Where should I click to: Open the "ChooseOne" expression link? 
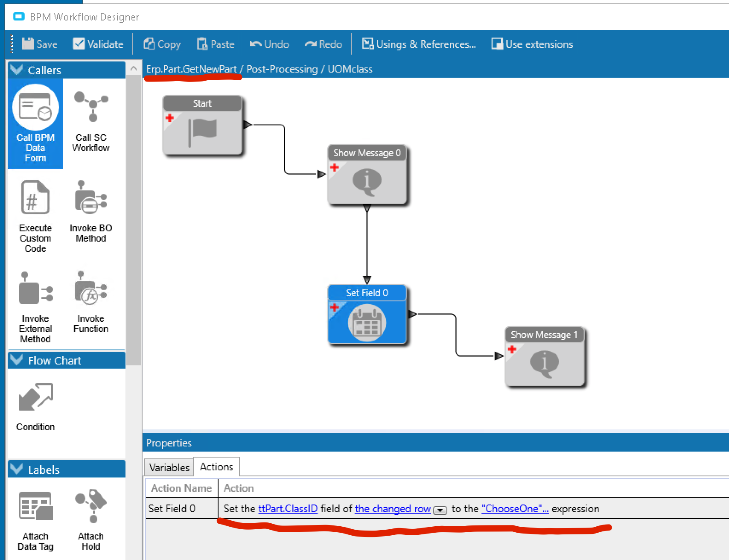click(x=513, y=509)
